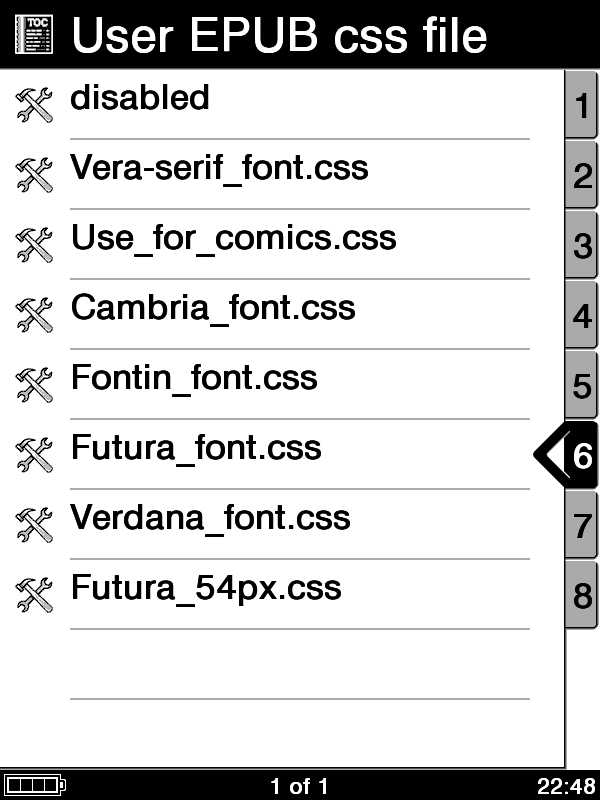Click tools icon next to Fontin_font.css

(35, 384)
